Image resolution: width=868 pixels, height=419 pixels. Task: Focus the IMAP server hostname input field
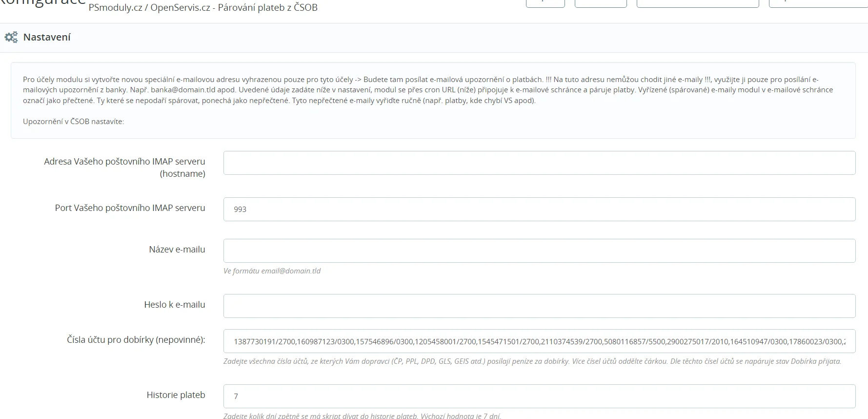click(x=539, y=163)
